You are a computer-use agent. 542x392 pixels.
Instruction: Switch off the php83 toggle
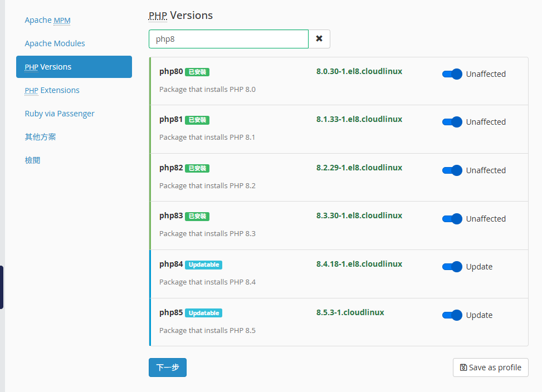coord(452,219)
